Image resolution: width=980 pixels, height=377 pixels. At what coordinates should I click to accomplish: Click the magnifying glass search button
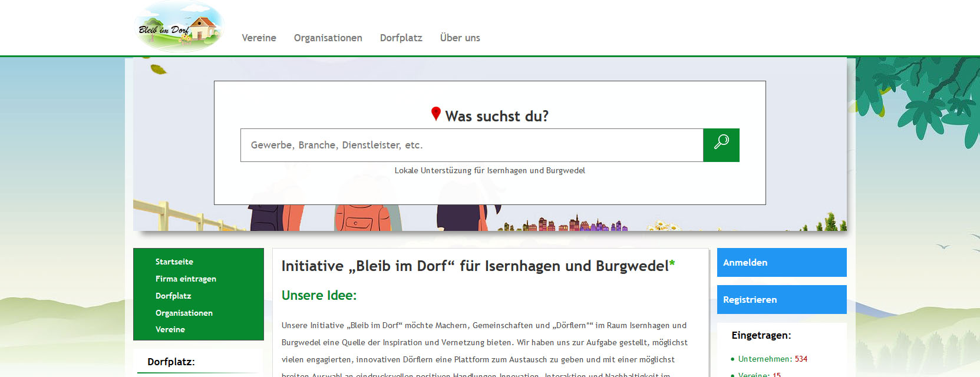point(721,145)
